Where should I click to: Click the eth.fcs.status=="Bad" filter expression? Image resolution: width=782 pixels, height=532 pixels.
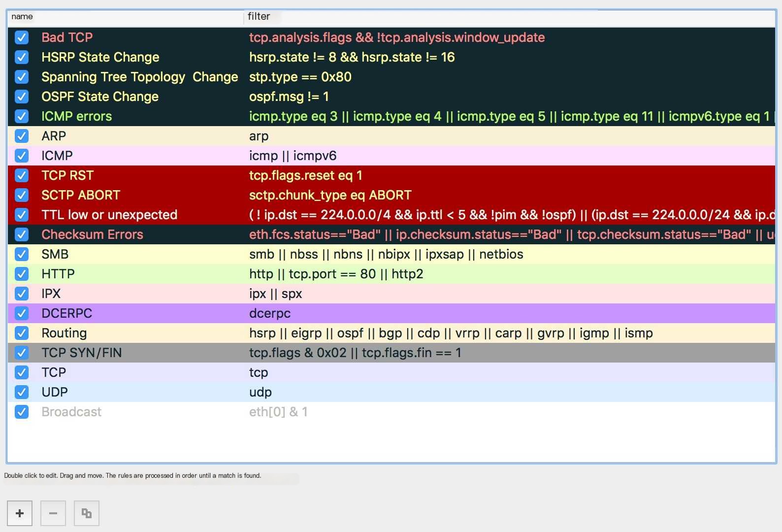point(512,234)
